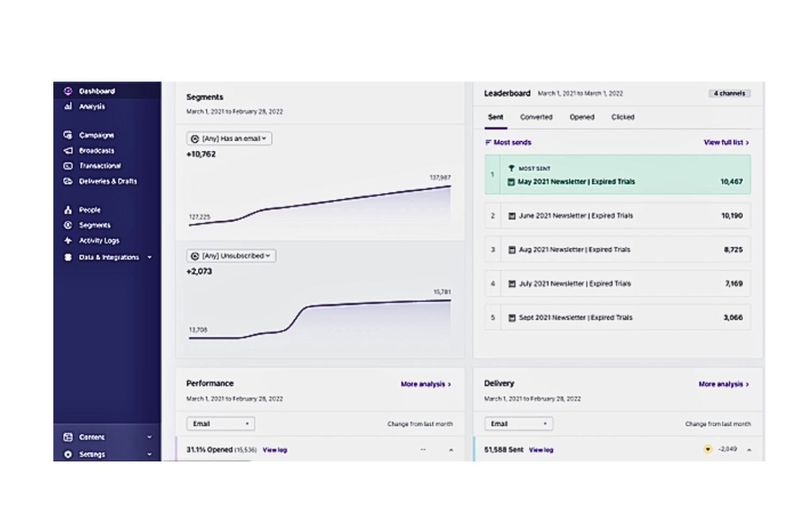Click View full list in the Leaderboard
Viewport: 798px width, 532px height.
pos(724,142)
